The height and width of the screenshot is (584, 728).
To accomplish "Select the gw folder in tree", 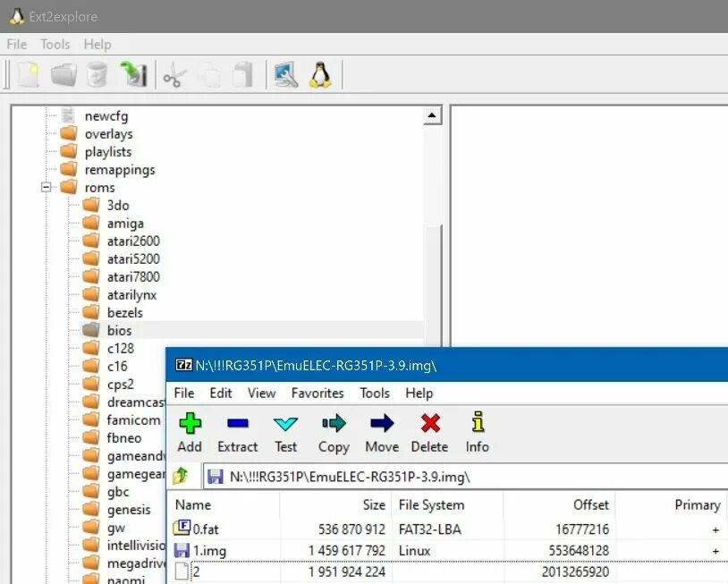I will tap(116, 528).
